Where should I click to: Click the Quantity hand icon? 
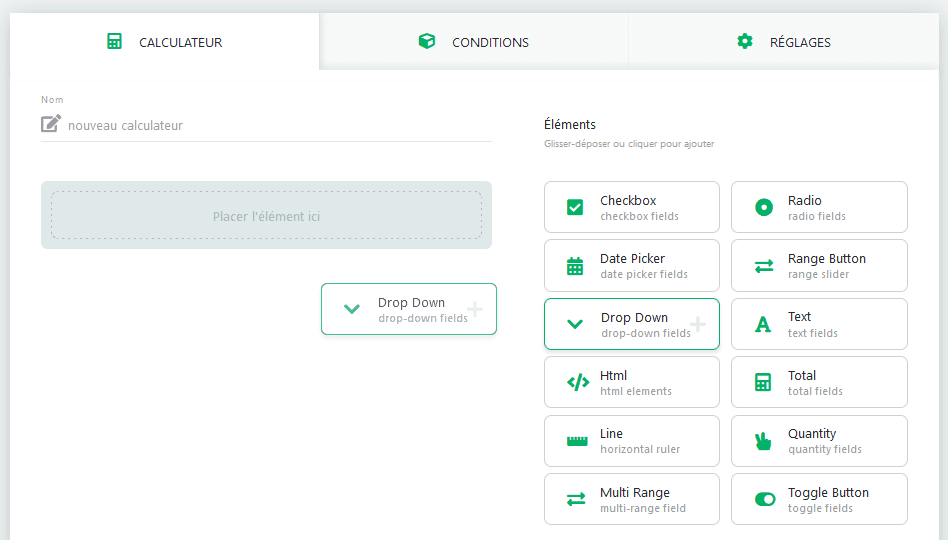point(764,441)
